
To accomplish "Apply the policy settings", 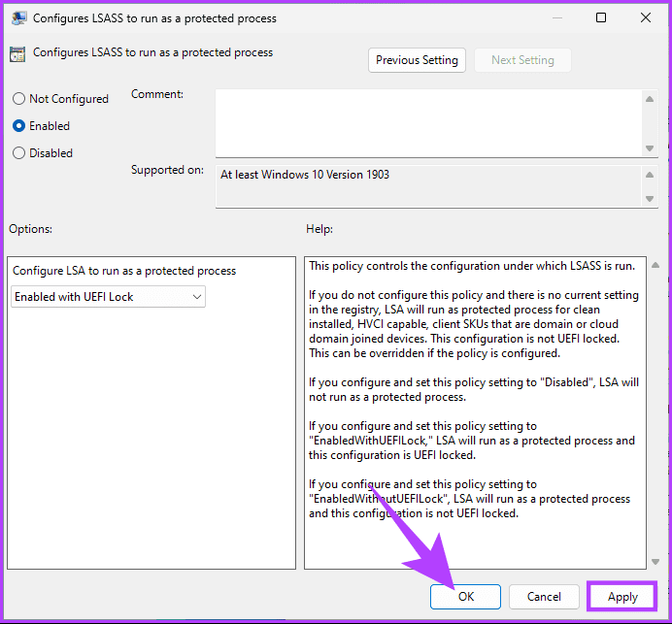I will click(x=622, y=597).
